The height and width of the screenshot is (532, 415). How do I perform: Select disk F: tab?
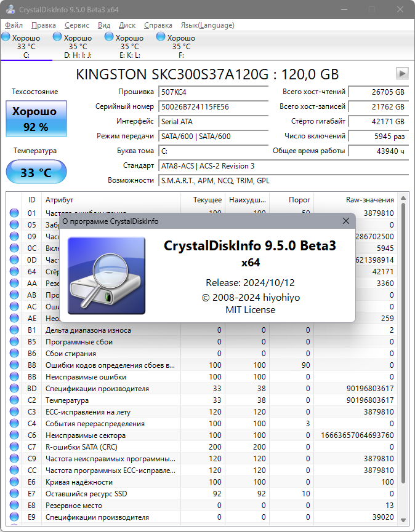click(x=181, y=46)
